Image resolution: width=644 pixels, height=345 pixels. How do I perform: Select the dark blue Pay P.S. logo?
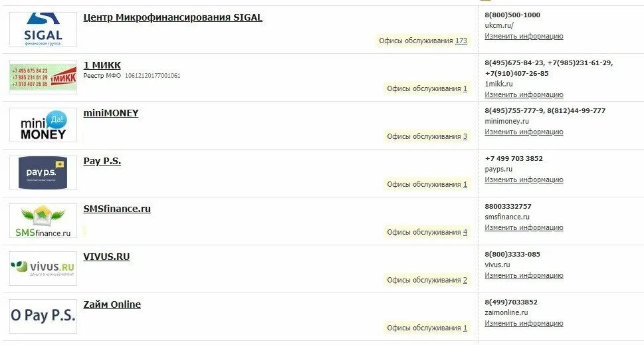[x=43, y=173]
